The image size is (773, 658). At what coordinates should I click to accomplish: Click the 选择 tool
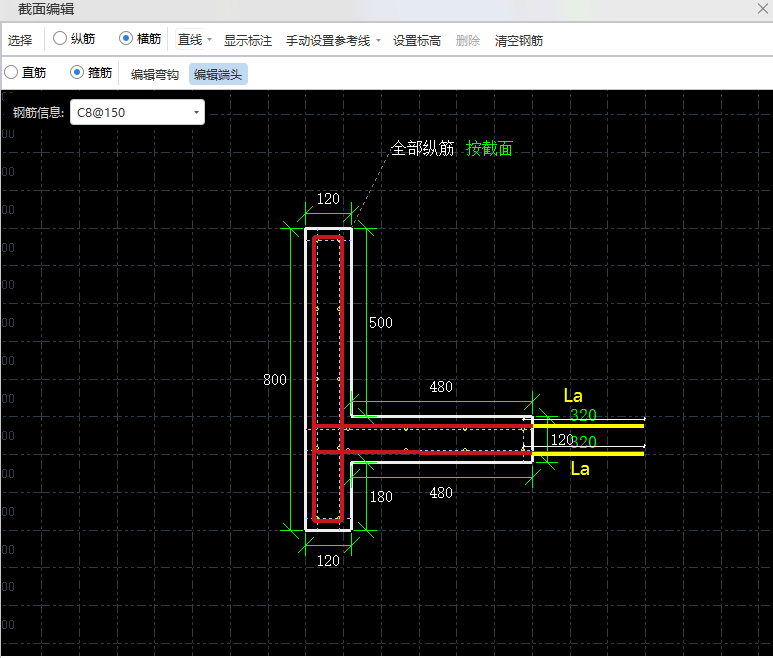pos(20,40)
